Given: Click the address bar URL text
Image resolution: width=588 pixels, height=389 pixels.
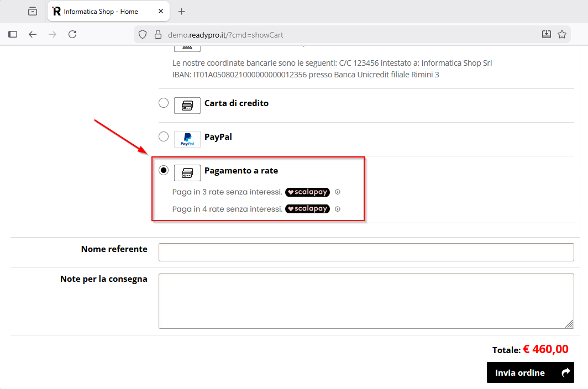Looking at the screenshot, I should pos(225,35).
